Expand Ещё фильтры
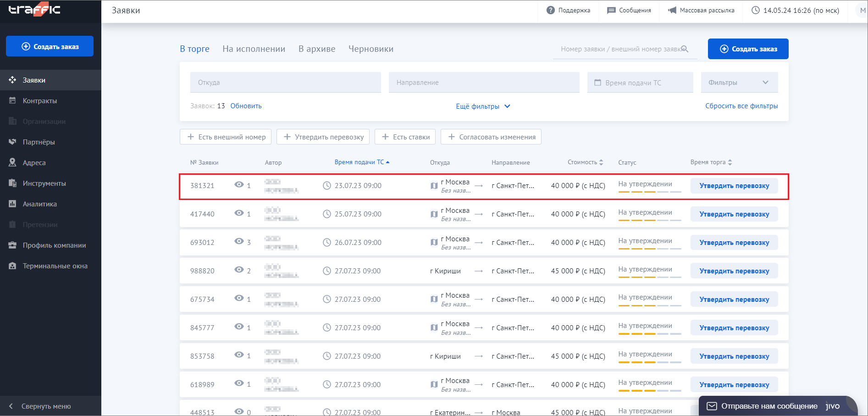 coord(483,106)
